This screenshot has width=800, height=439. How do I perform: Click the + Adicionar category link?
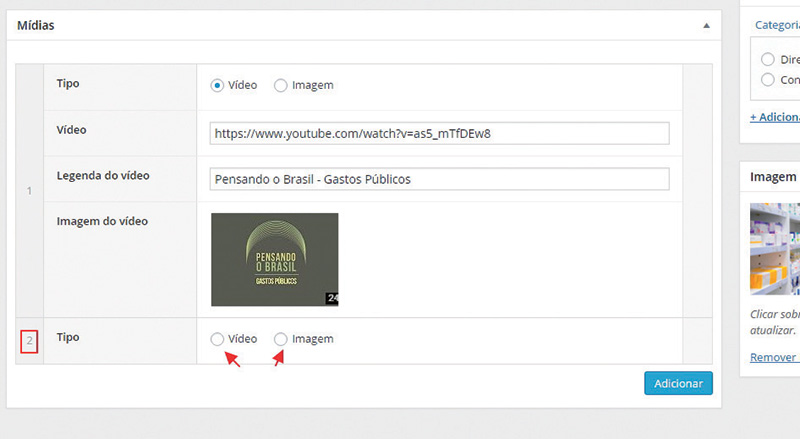[x=774, y=117]
